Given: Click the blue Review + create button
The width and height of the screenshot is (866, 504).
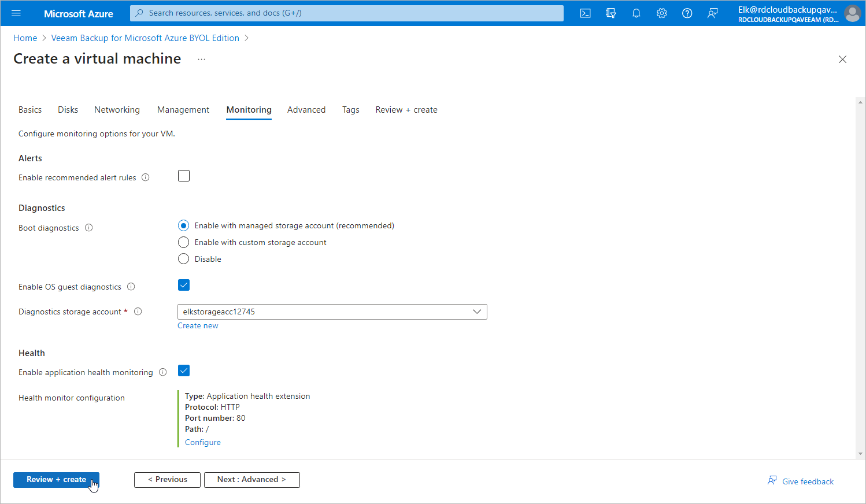Looking at the screenshot, I should coord(56,480).
